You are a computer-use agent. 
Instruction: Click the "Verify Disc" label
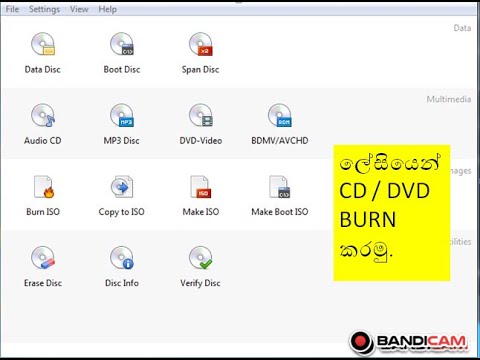click(x=200, y=283)
